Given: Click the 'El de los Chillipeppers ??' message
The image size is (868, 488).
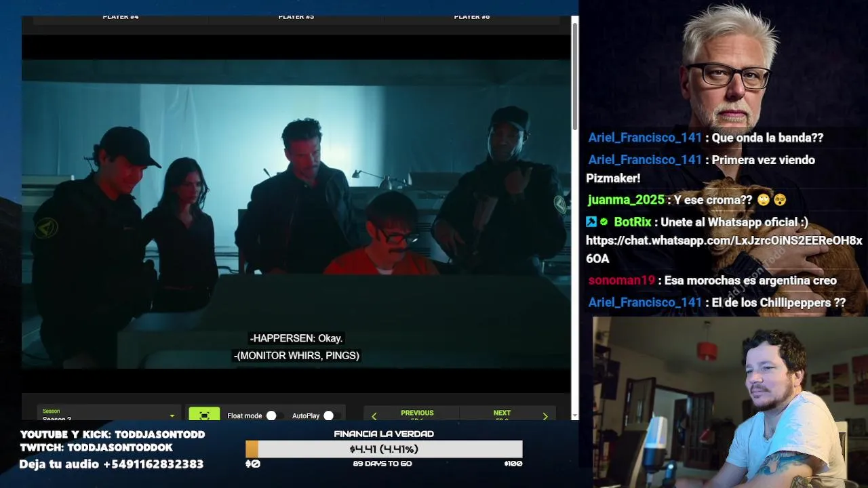Looking at the screenshot, I should pyautogui.click(x=778, y=303).
